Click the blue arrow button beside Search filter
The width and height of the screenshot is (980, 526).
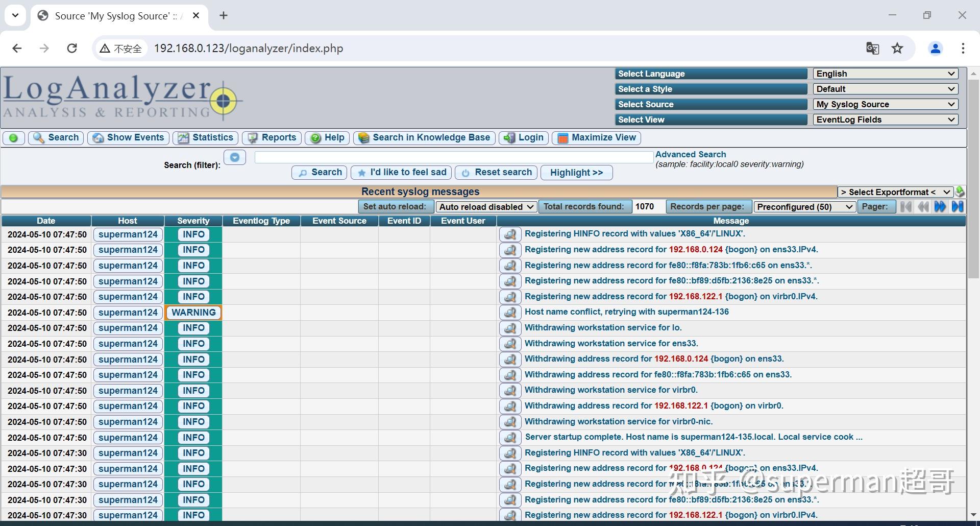235,157
